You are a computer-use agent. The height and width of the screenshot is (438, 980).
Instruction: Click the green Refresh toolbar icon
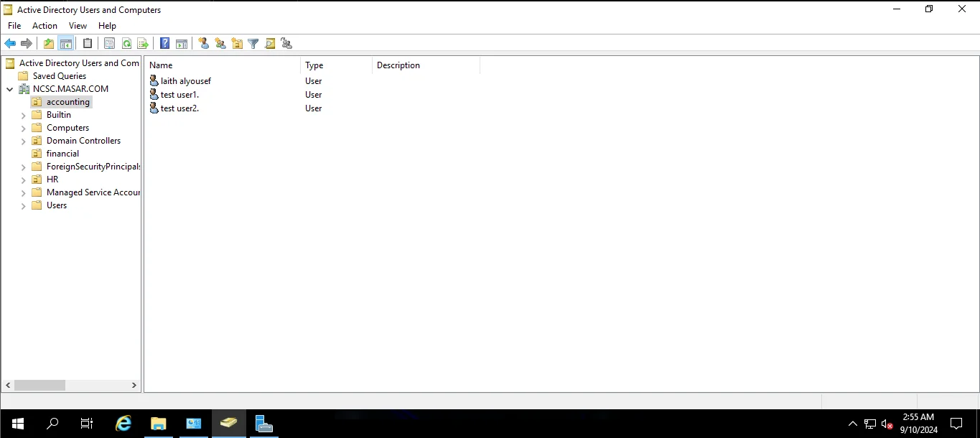126,44
